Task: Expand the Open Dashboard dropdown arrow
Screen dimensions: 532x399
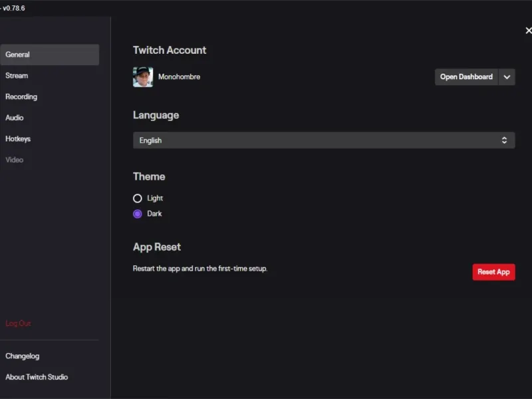Action: (x=507, y=77)
